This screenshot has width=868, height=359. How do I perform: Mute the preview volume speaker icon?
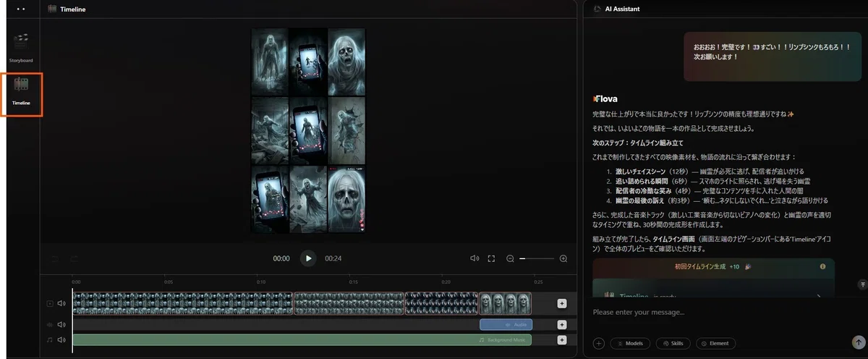tap(475, 258)
